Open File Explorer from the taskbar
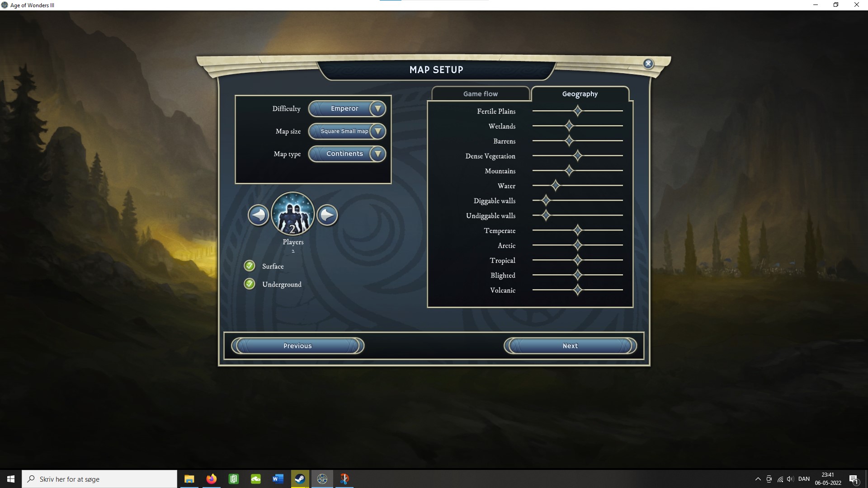868x488 pixels. click(189, 479)
